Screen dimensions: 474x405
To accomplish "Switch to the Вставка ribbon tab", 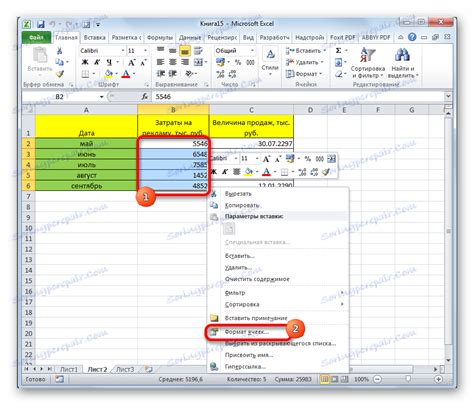I will [95, 37].
